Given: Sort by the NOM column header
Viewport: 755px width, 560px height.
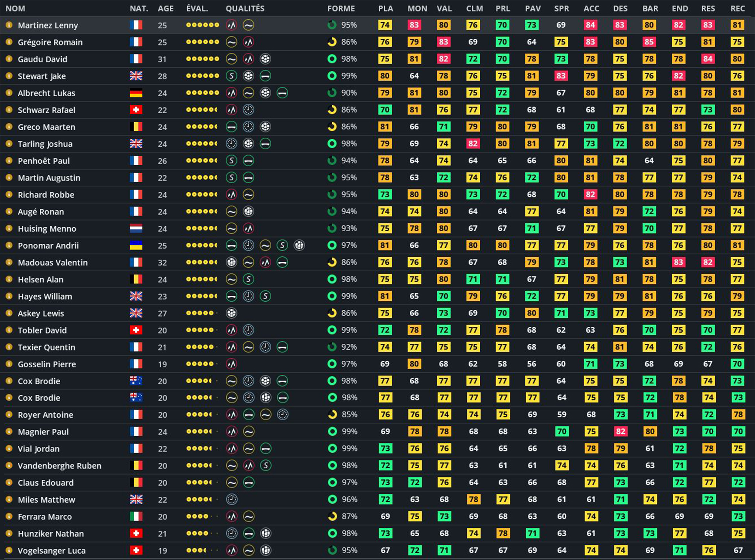Looking at the screenshot, I should click(x=15, y=8).
